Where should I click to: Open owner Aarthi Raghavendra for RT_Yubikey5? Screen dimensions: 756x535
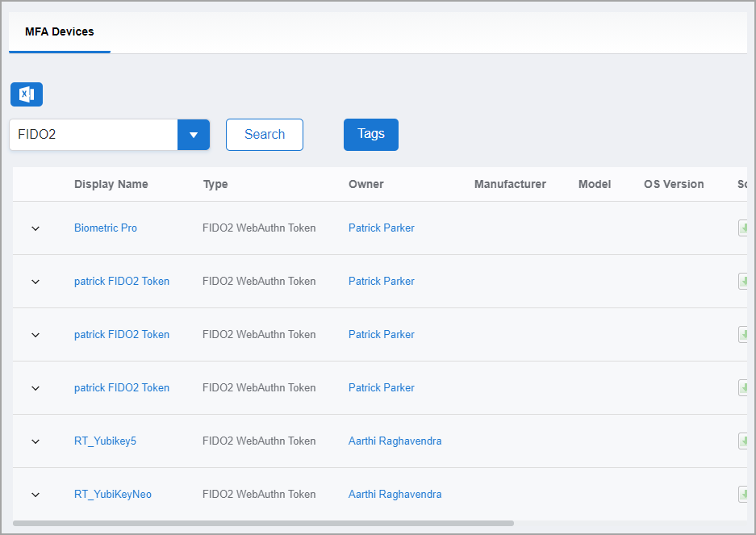click(395, 441)
